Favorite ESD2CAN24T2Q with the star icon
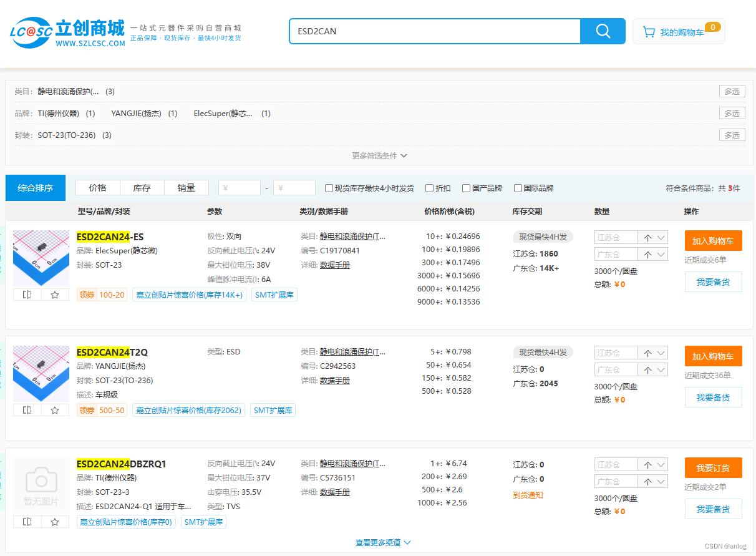This screenshot has height=556, width=756. (x=55, y=410)
